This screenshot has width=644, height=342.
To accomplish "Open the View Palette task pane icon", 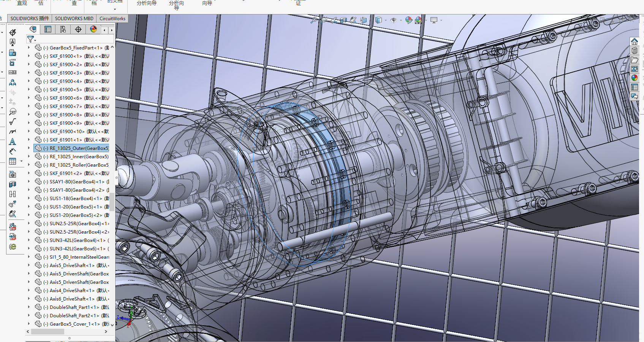I will 634,69.
